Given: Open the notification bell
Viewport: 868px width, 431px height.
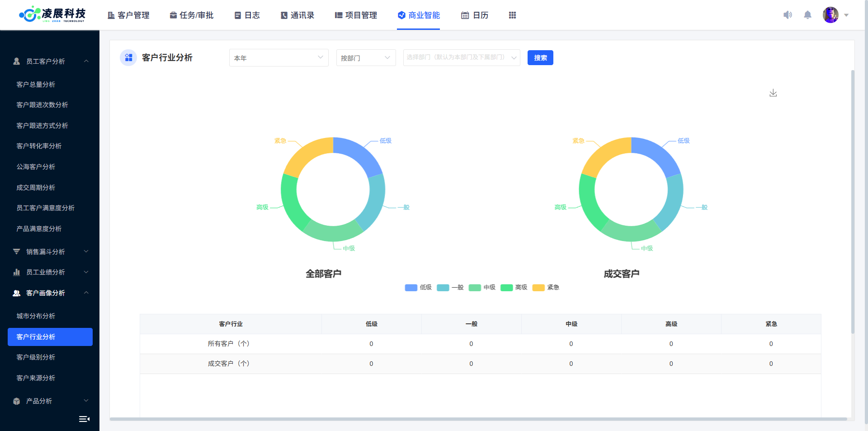Looking at the screenshot, I should tap(807, 15).
